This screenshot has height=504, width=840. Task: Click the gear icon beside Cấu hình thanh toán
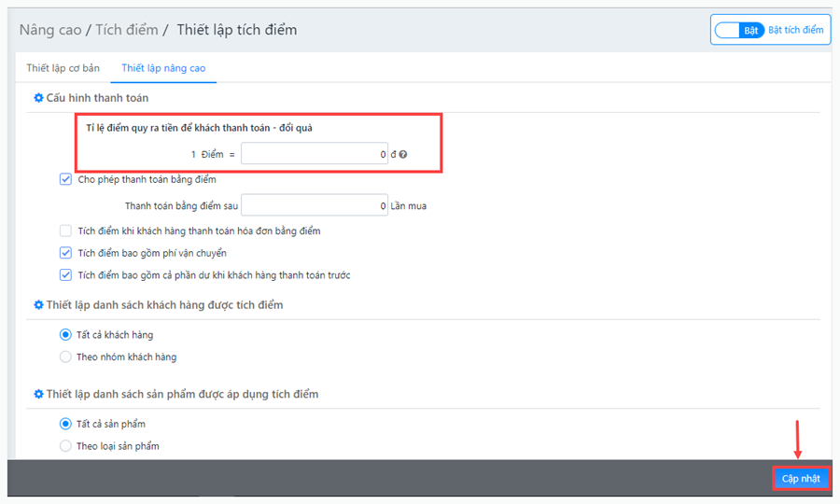(38, 98)
